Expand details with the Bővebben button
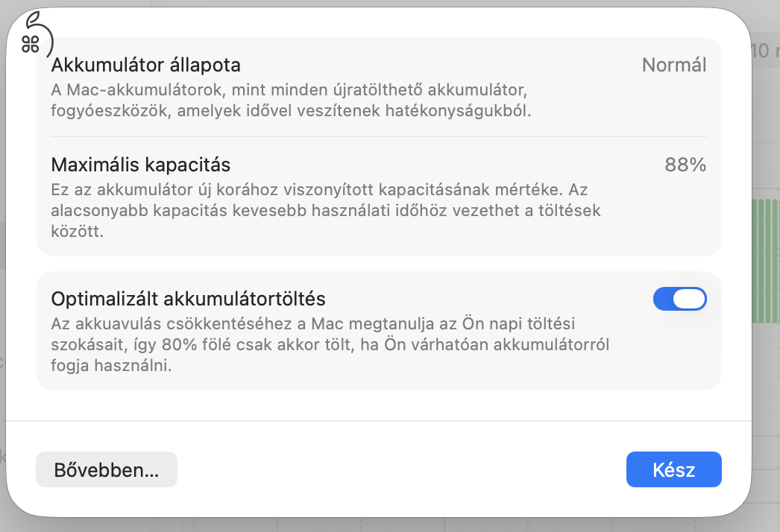 point(106,469)
